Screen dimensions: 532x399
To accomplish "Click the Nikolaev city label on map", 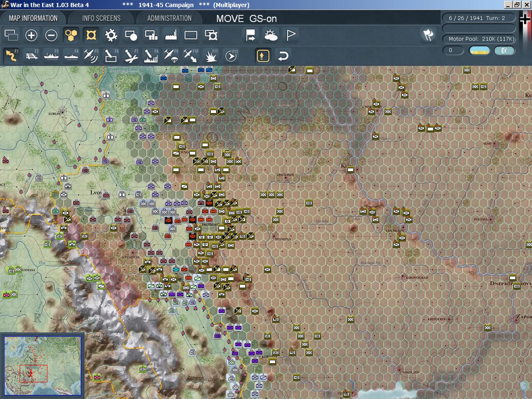I will [x=411, y=372].
